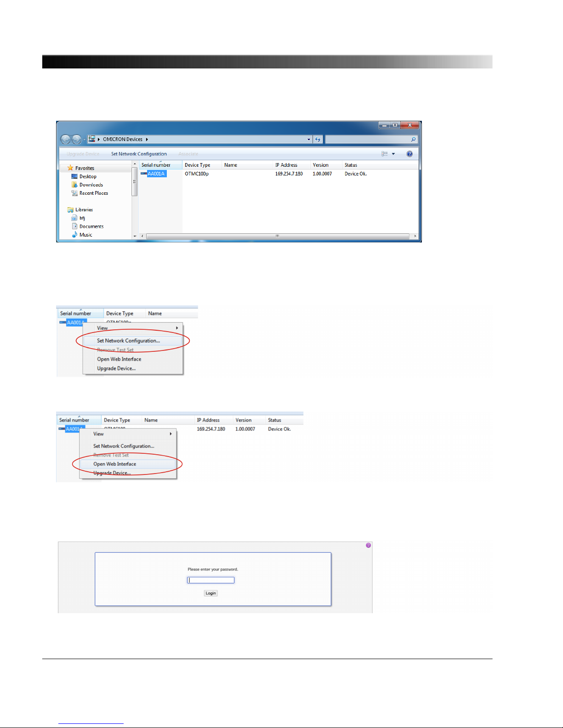Select Favorites in the navigation pane

[85, 168]
